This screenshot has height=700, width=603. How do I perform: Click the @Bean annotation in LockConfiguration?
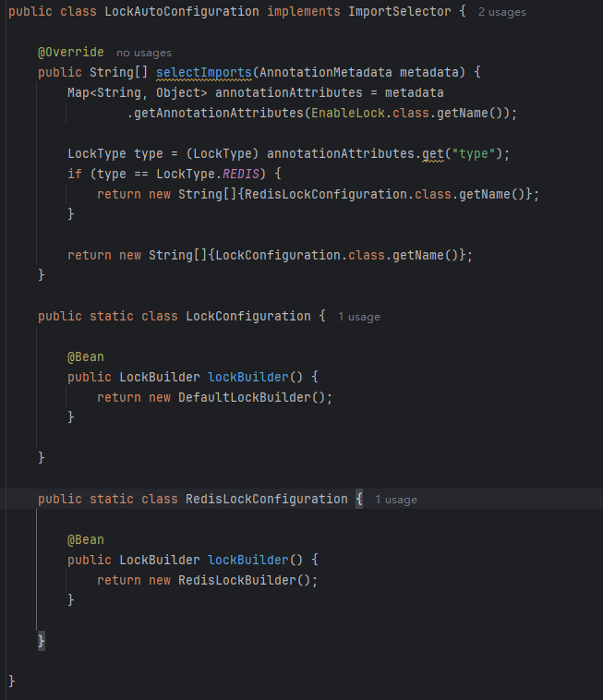pos(85,357)
